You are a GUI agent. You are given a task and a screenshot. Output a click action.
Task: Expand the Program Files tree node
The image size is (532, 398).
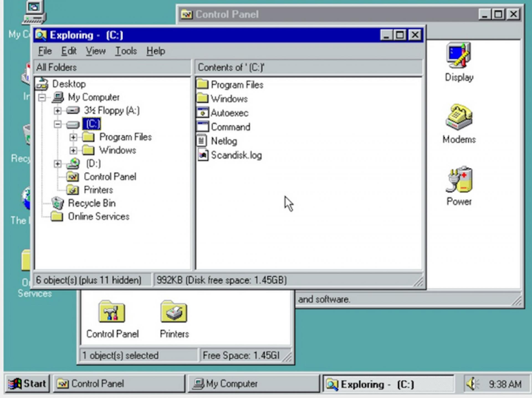pyautogui.click(x=73, y=137)
